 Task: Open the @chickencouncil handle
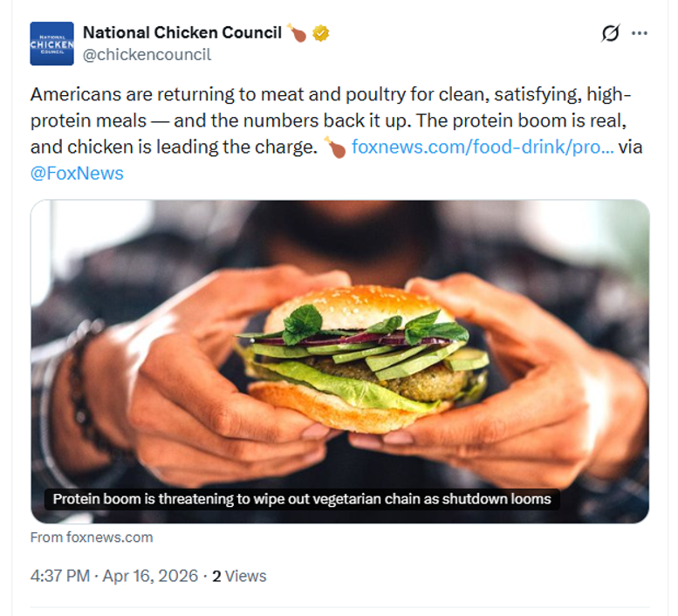coord(147,55)
